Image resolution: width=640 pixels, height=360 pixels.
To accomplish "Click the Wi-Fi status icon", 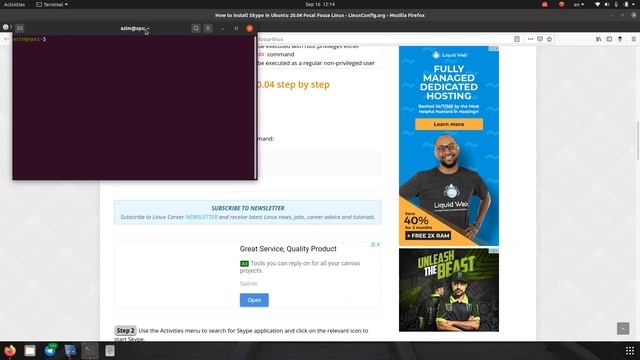I will [598, 4].
